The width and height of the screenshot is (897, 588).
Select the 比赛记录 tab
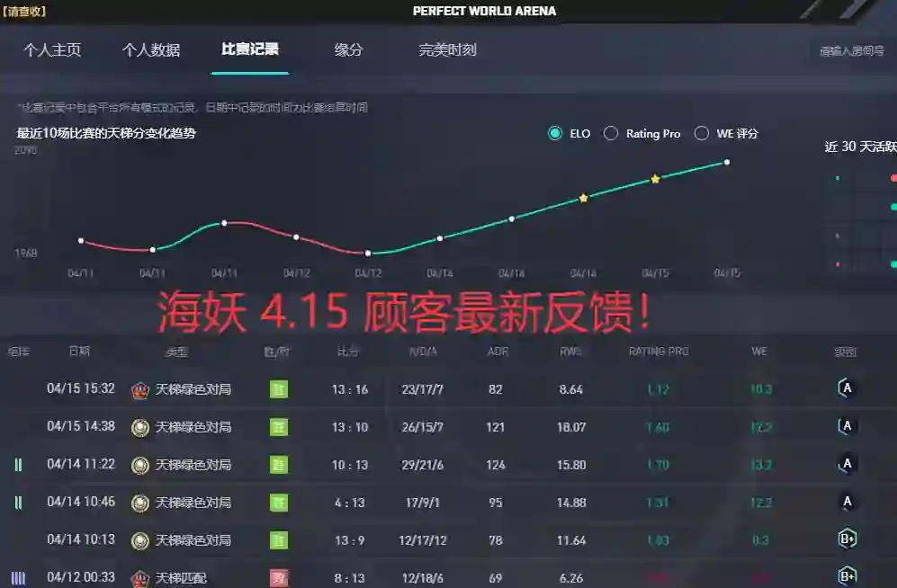[250, 49]
